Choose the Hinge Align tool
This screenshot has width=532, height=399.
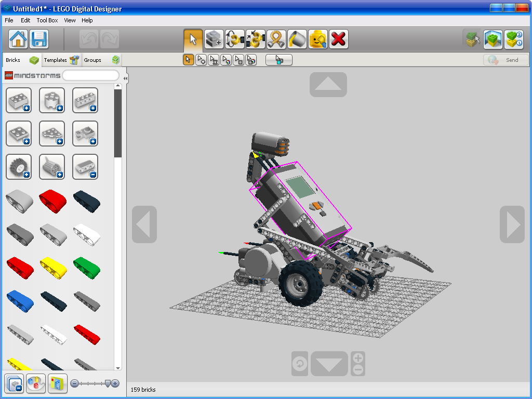[256, 39]
